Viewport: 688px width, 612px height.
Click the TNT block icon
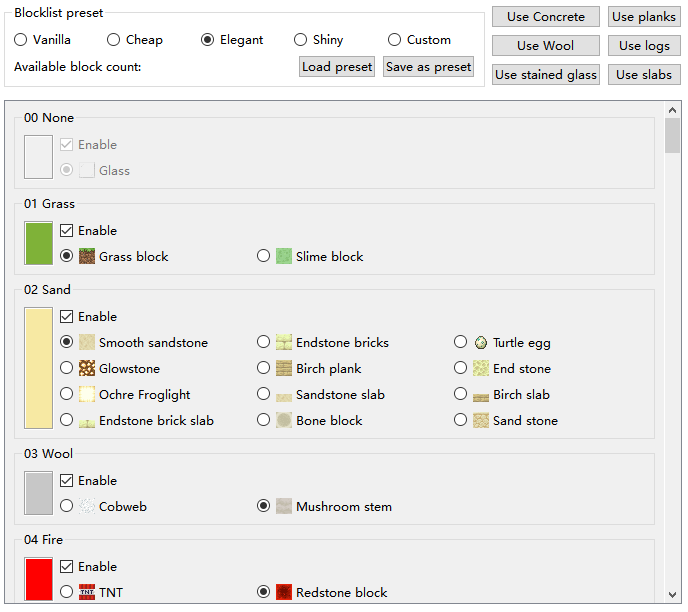(87, 592)
